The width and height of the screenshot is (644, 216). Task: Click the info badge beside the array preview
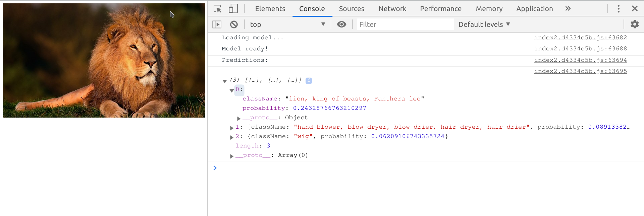pos(309,81)
